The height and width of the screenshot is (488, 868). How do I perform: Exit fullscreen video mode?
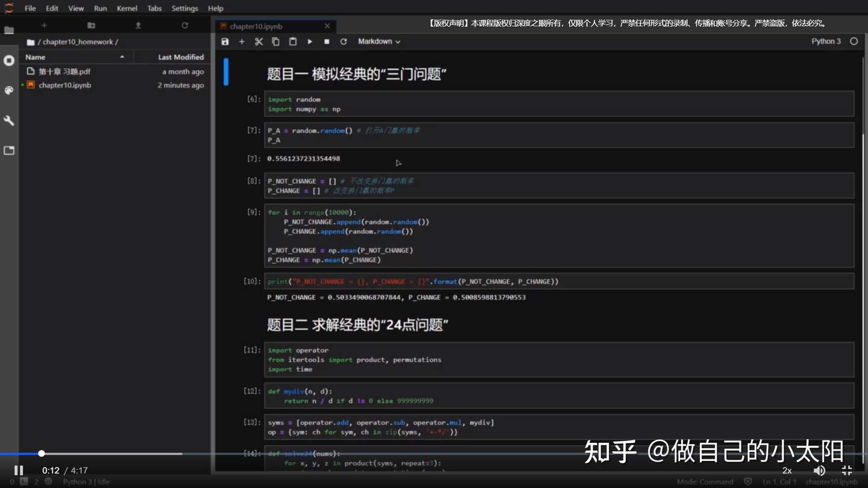(847, 471)
